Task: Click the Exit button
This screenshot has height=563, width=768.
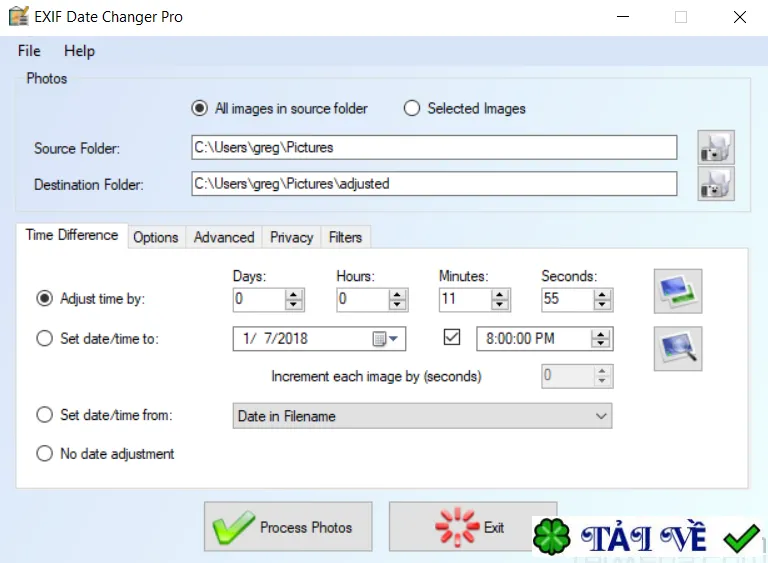Action: 473,526
